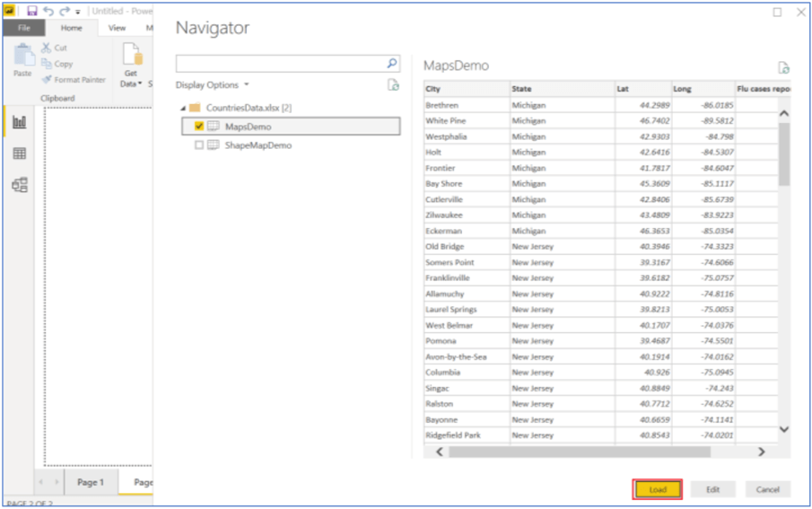Click the Zilwaukee city cell
812x509 pixels.
click(467, 215)
